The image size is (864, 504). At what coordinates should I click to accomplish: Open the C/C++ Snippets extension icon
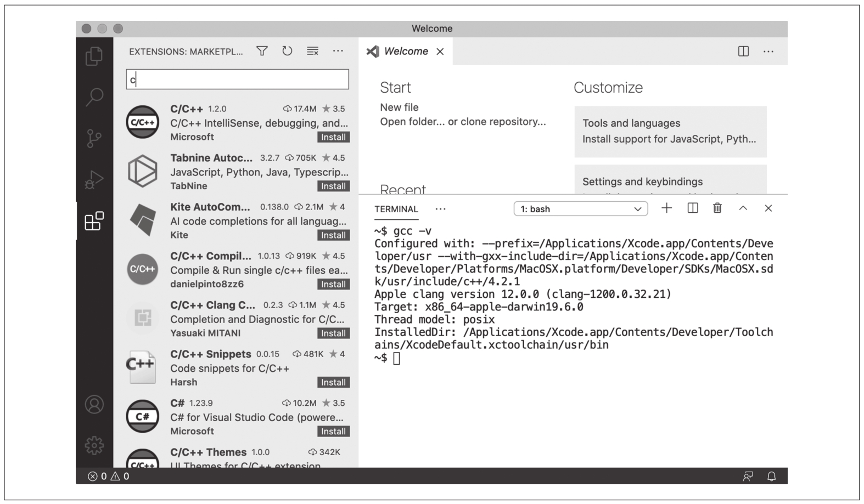pos(141,367)
